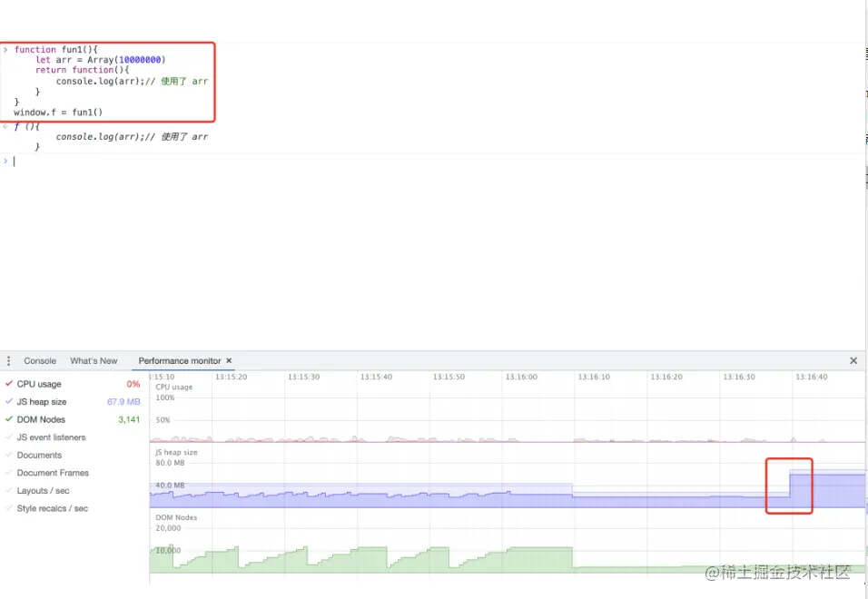This screenshot has height=599, width=868.
Task: Select the Performance monitor tab
Action: [x=180, y=360]
